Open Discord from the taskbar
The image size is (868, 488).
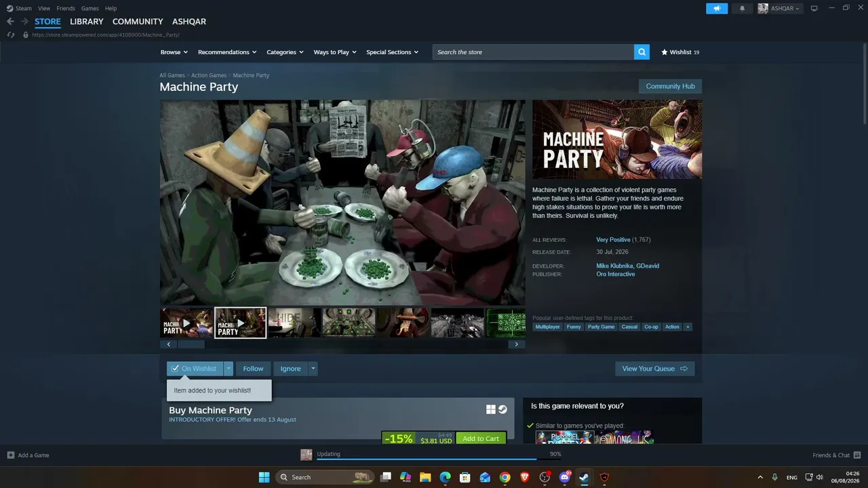point(564,477)
